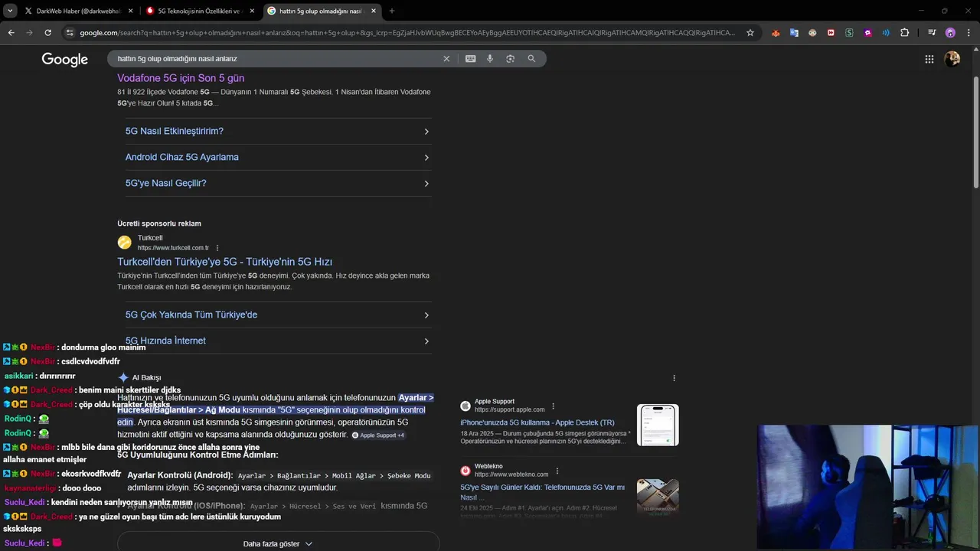This screenshot has height=551, width=980.
Task: Open the Chrome profile avatar
Action: [x=950, y=33]
